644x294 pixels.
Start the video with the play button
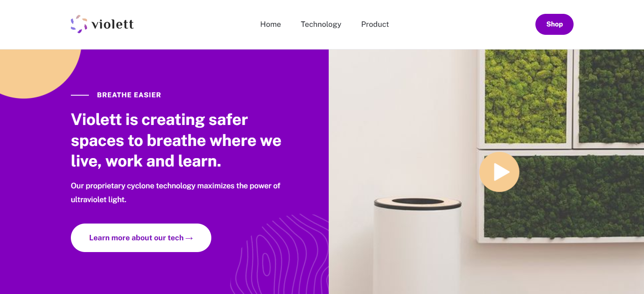499,172
